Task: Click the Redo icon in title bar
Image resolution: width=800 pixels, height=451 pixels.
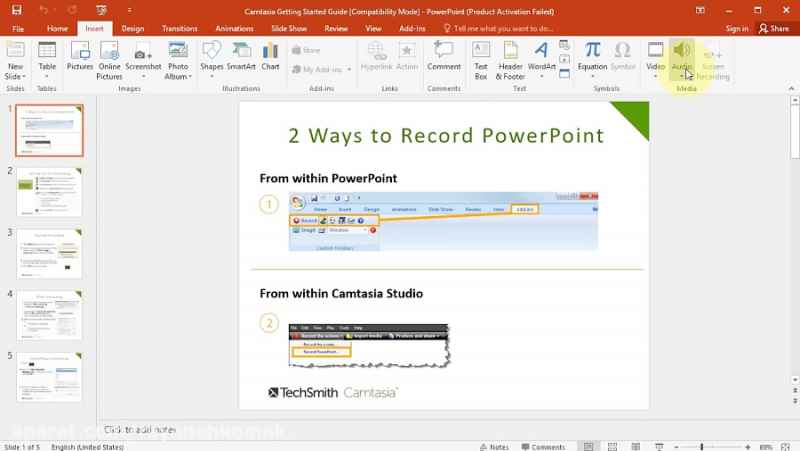Action: click(72, 10)
